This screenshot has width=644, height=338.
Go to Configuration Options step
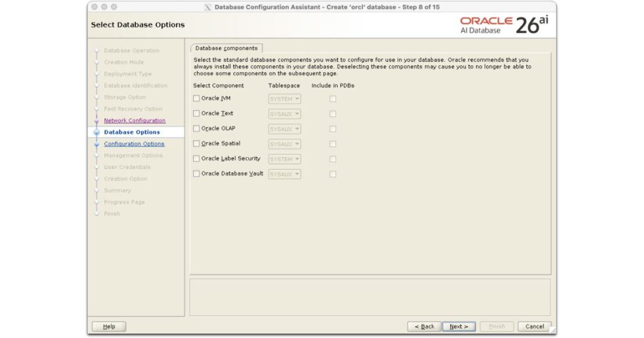134,144
